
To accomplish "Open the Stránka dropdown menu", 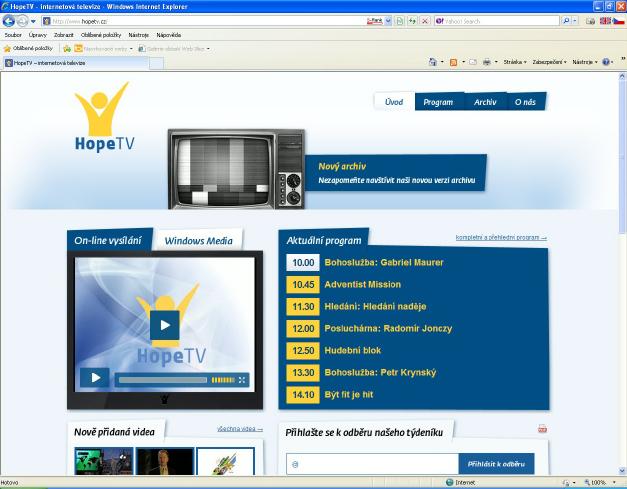I will point(515,62).
